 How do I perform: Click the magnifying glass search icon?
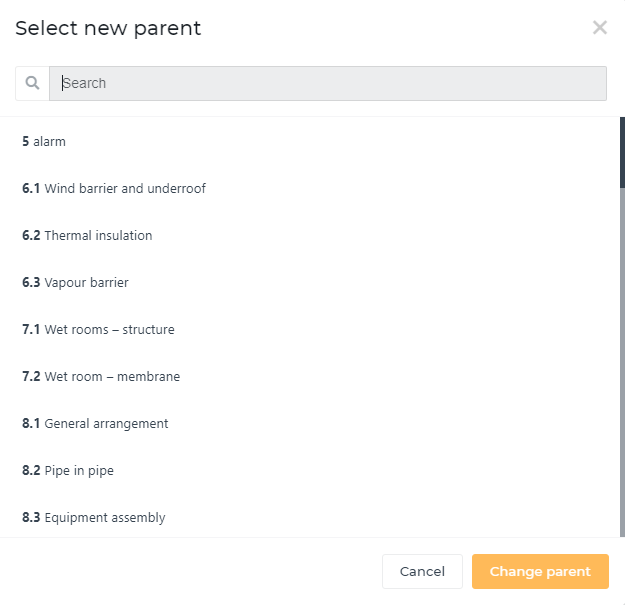point(32,83)
